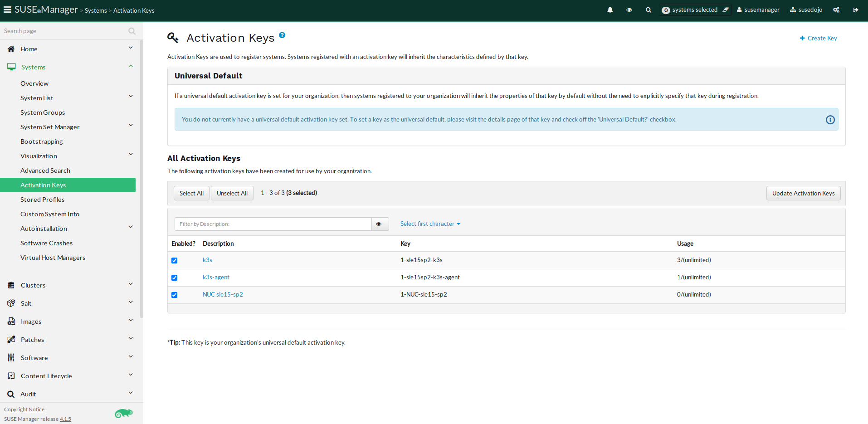Screen dimensions: 868x424
Task: Click the Filter by Description field
Action: 273,224
